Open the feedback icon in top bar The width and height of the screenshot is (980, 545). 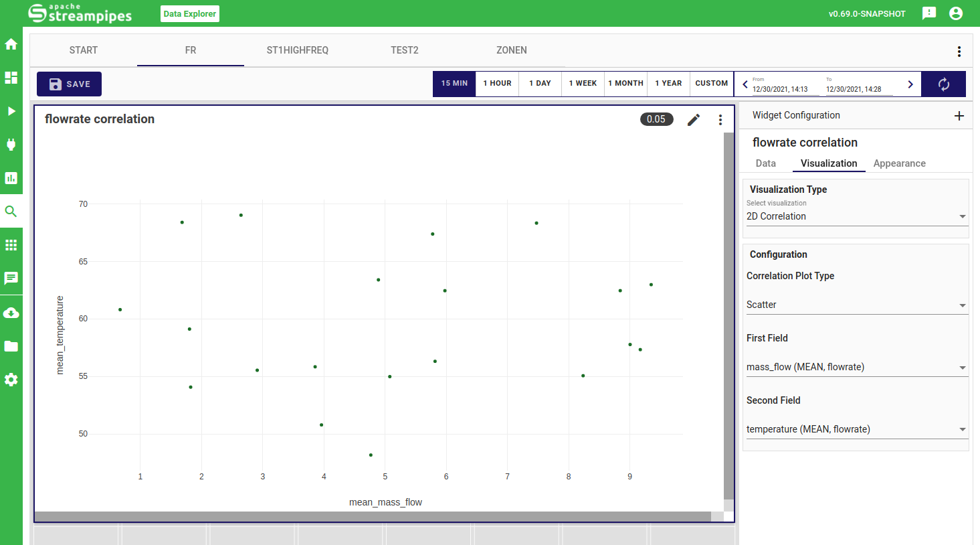click(929, 13)
